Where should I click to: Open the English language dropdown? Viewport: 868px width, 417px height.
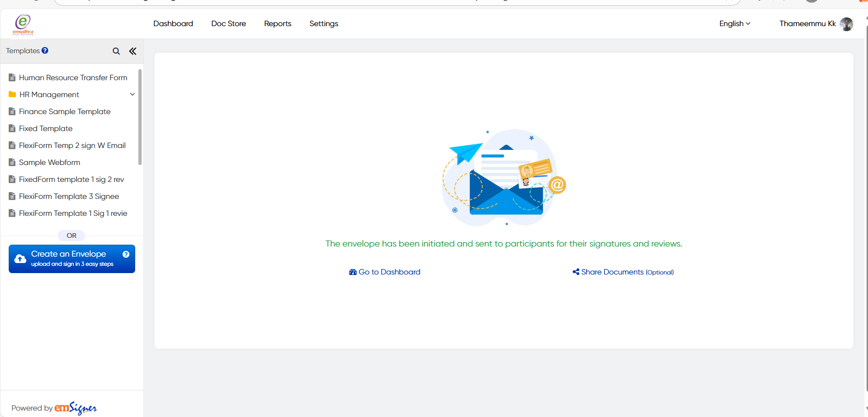[734, 24]
